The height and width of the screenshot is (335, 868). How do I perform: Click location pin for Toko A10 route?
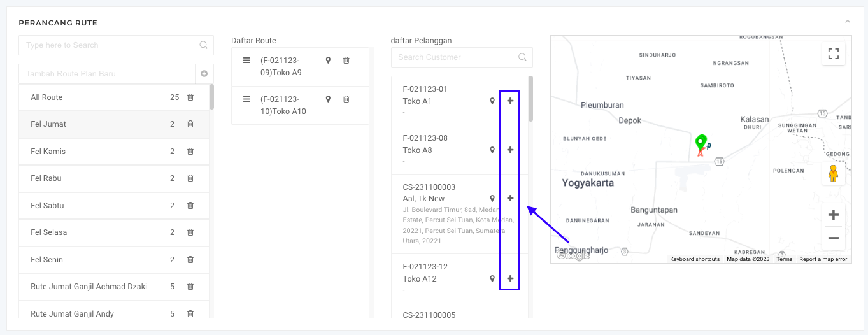[329, 99]
